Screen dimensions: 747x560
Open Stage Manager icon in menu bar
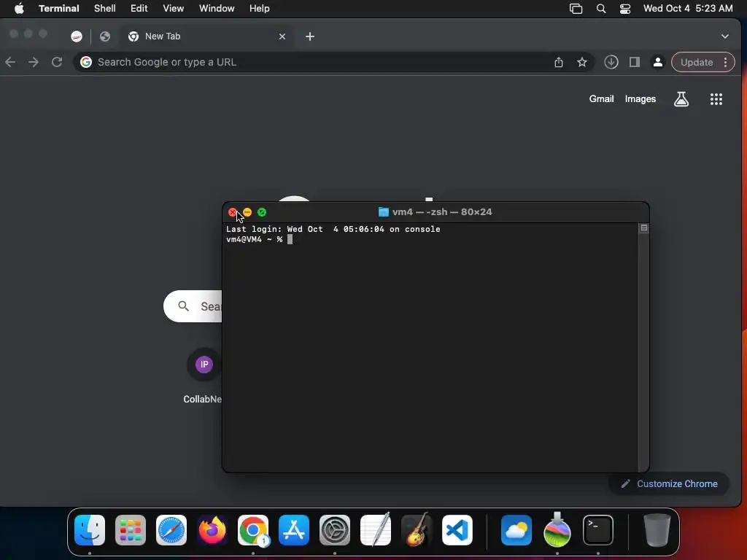pos(576,9)
